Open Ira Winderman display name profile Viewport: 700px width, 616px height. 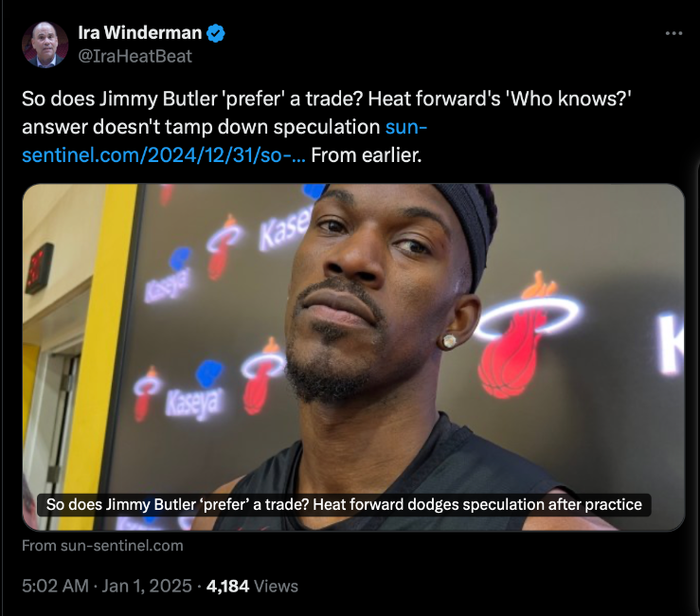(140, 33)
